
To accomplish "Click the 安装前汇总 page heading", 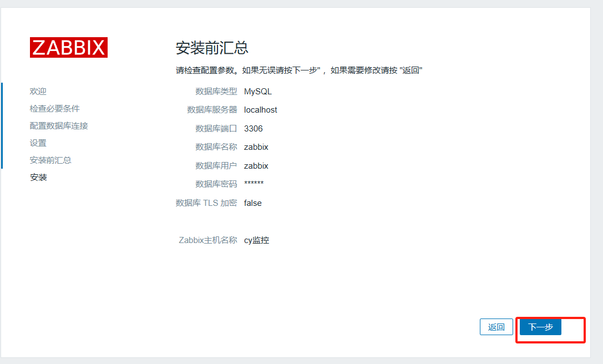I will (x=212, y=48).
